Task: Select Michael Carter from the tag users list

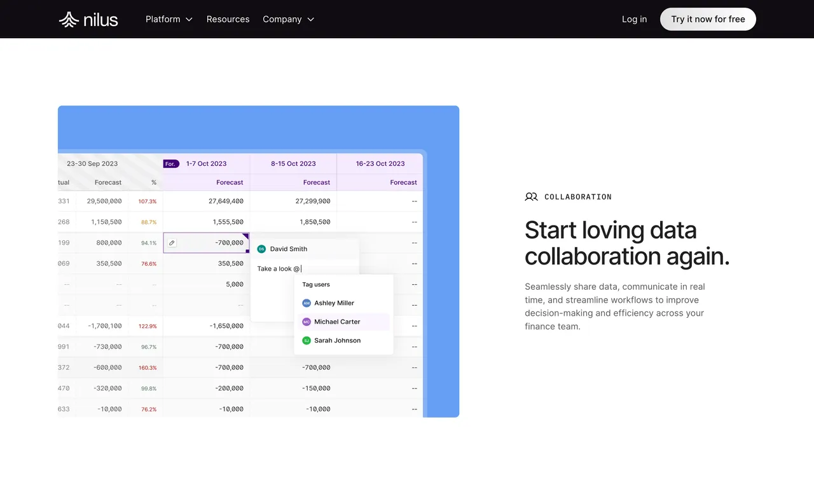Action: [x=337, y=322]
